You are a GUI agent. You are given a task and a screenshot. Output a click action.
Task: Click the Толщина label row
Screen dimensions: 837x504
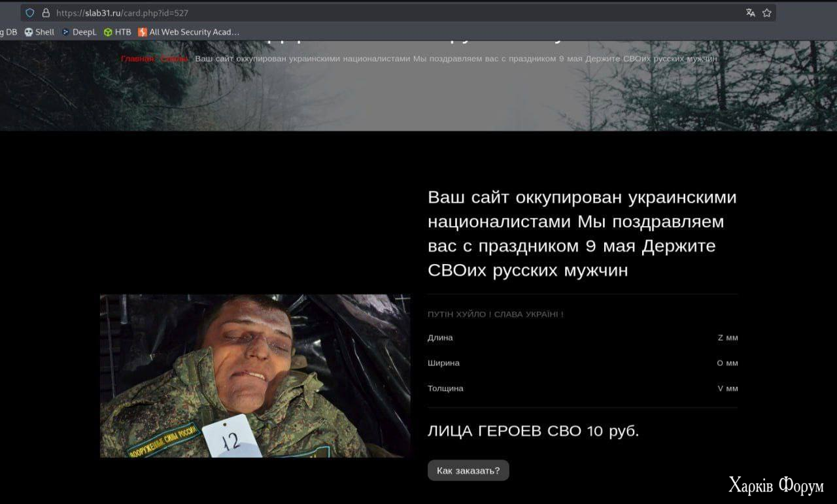click(x=583, y=388)
